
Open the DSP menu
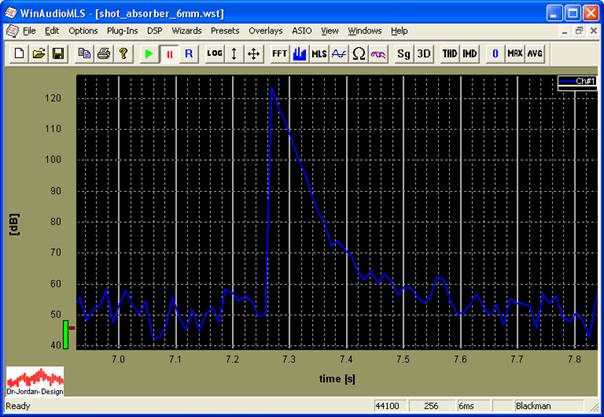(x=154, y=31)
